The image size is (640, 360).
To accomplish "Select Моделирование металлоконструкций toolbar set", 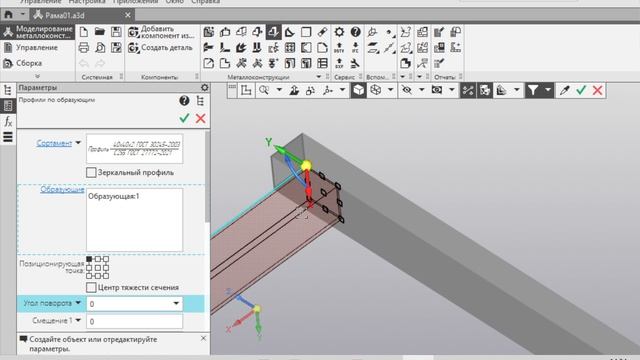I will (x=38, y=32).
